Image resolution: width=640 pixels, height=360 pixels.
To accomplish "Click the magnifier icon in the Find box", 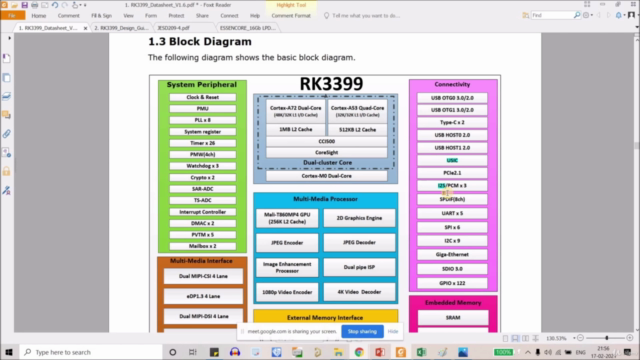I will coord(577,15).
